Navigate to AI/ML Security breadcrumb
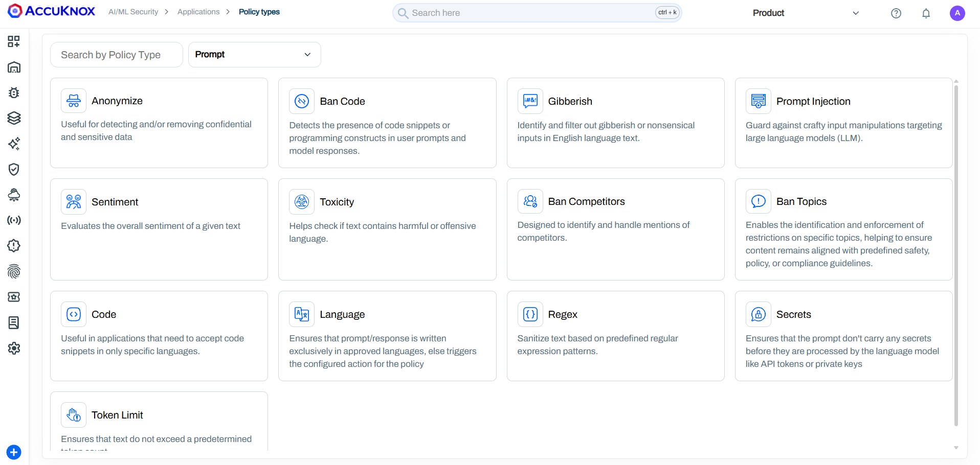The image size is (980, 465). (133, 12)
